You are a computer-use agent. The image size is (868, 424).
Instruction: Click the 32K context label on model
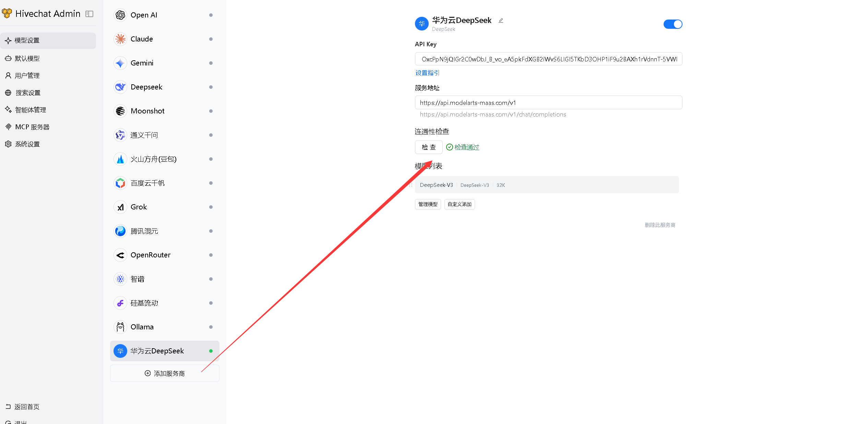pos(501,185)
